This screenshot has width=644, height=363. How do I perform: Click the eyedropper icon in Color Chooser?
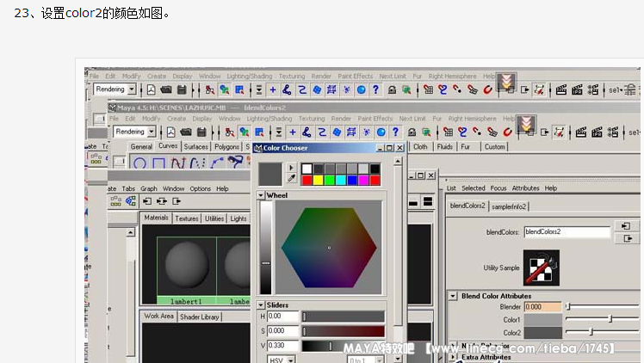tap(290, 179)
